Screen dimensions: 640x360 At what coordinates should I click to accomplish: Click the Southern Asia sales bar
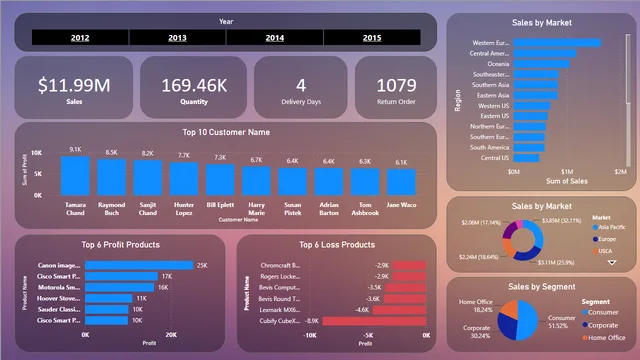(x=536, y=85)
